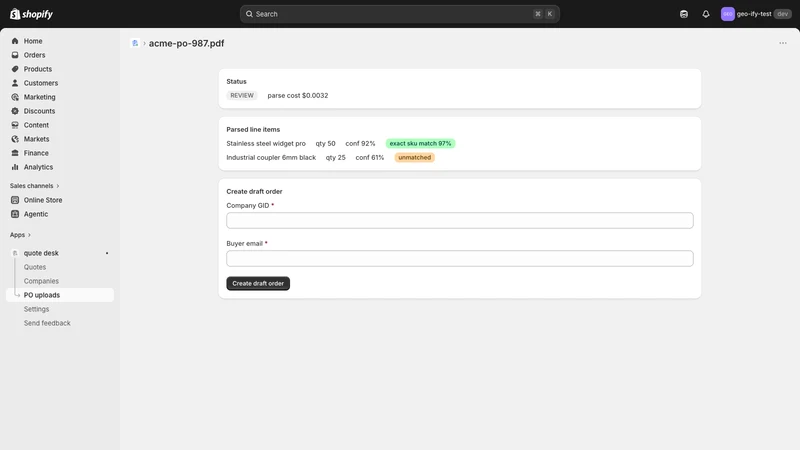Viewport: 800px width, 450px height.
Task: Open the notifications bell
Action: point(706,14)
